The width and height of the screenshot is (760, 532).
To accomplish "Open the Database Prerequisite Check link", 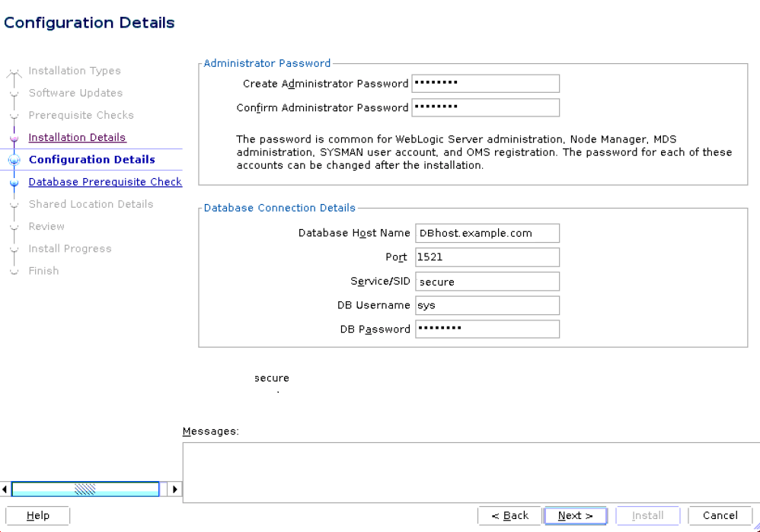I will [x=105, y=182].
